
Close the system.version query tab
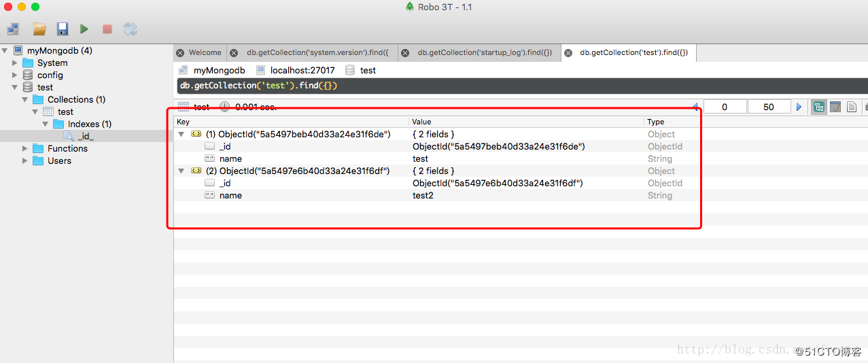coord(234,52)
